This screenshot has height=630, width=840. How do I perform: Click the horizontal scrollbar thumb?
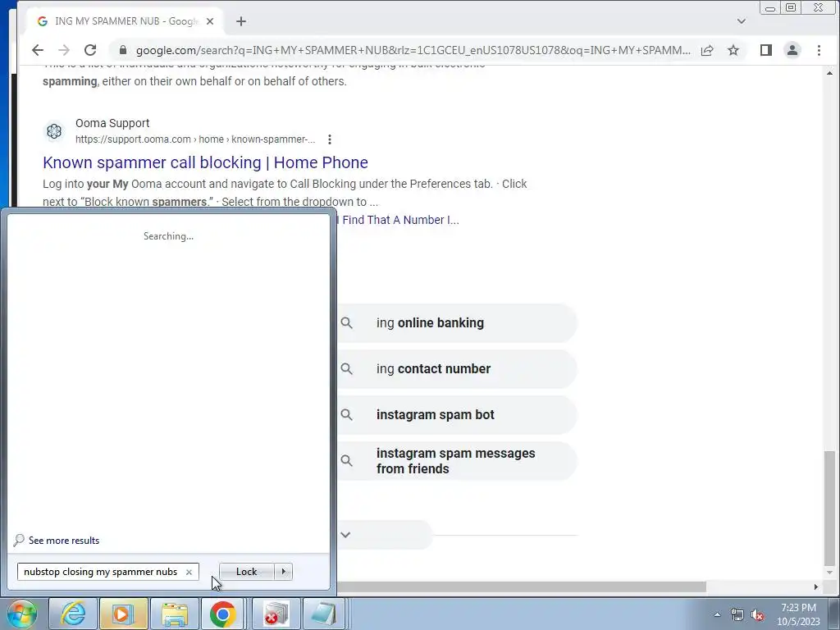[x=522, y=587]
